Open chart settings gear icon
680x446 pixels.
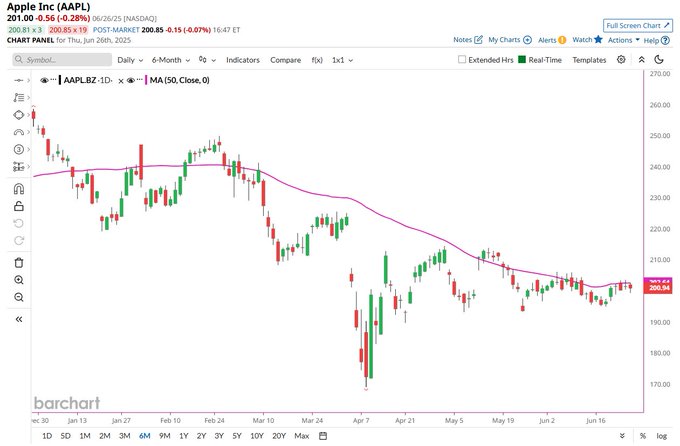(x=621, y=60)
